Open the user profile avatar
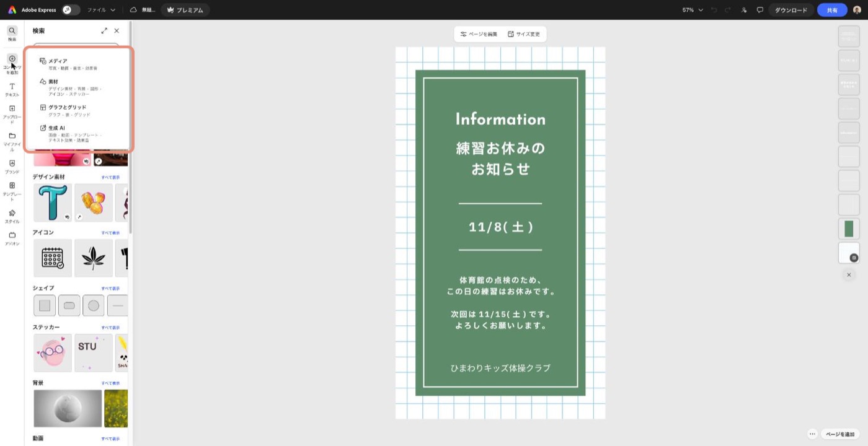This screenshot has width=868, height=446. [x=857, y=10]
